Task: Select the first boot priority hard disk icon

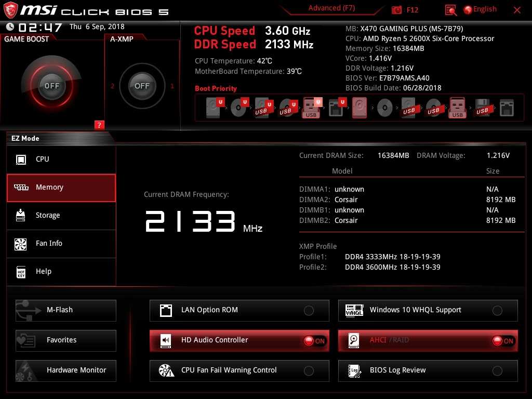Action: pos(214,109)
